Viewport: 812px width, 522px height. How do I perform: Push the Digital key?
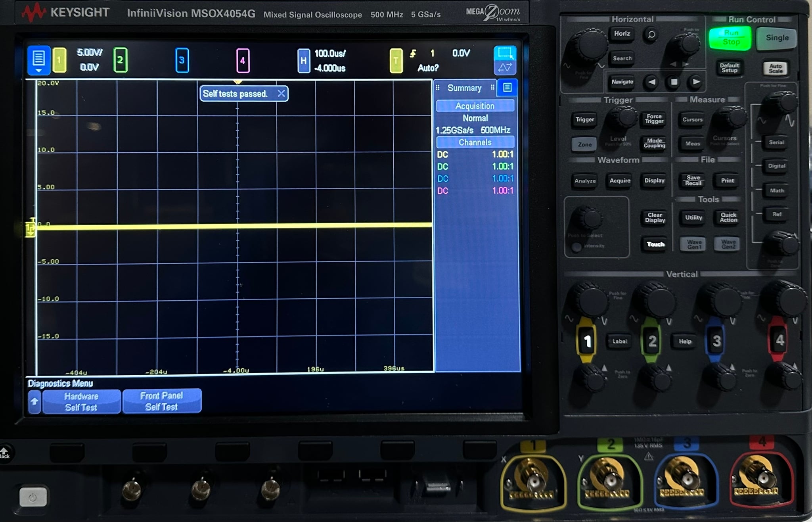coord(776,166)
